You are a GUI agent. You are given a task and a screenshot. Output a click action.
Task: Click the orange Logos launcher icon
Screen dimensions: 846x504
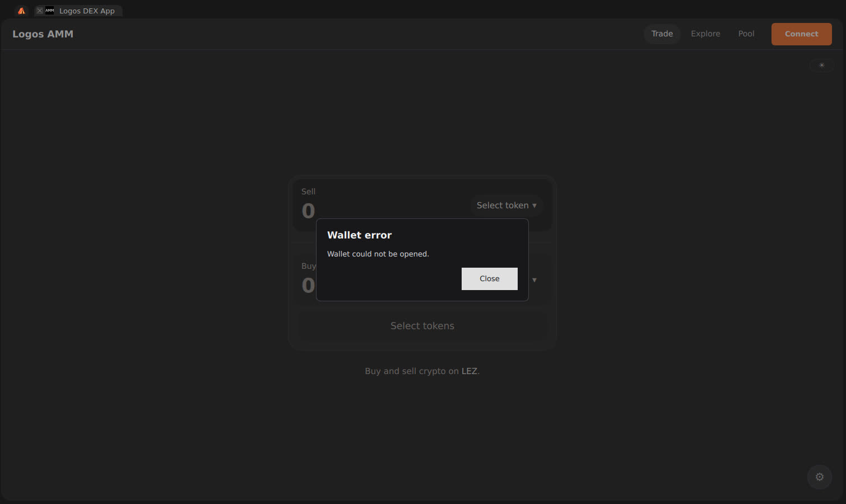[x=21, y=11]
